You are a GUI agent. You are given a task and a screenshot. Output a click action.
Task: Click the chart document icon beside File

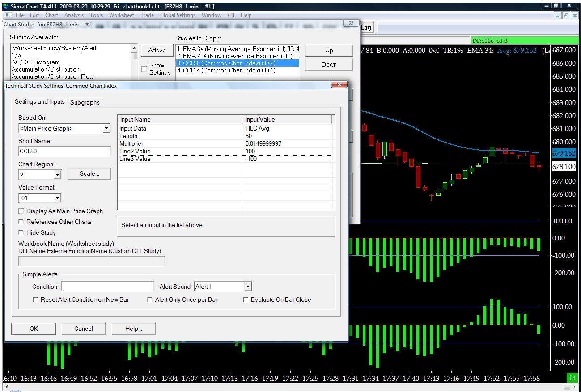[x=9, y=15]
